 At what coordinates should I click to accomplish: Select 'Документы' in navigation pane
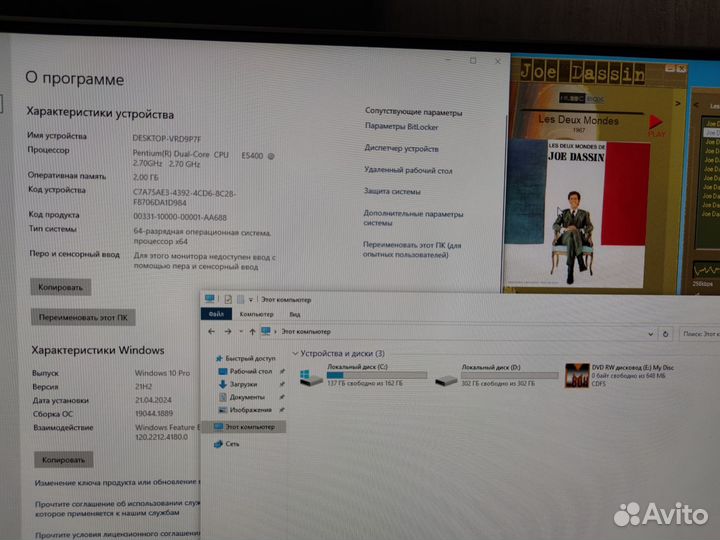coord(242,397)
